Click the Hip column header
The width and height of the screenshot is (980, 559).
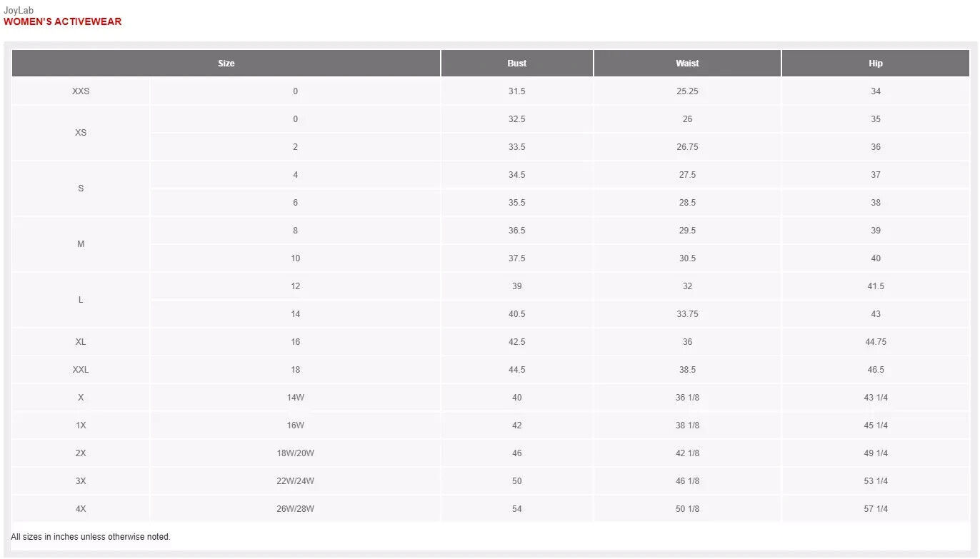pyautogui.click(x=876, y=64)
